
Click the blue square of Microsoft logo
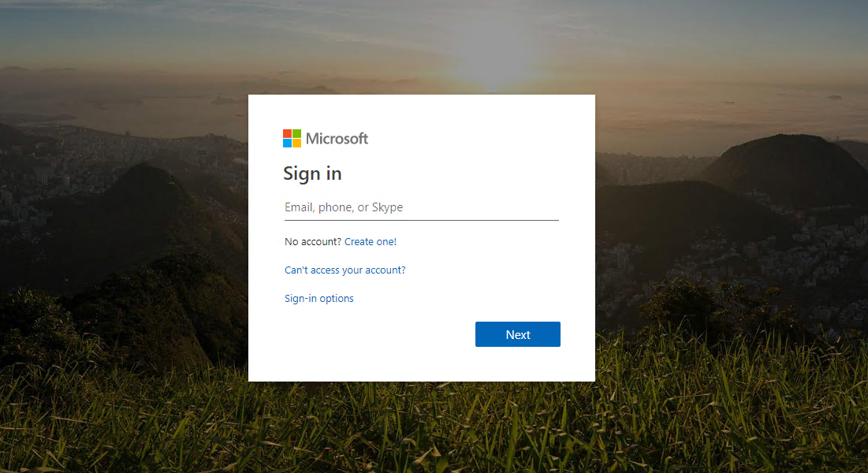(x=287, y=143)
